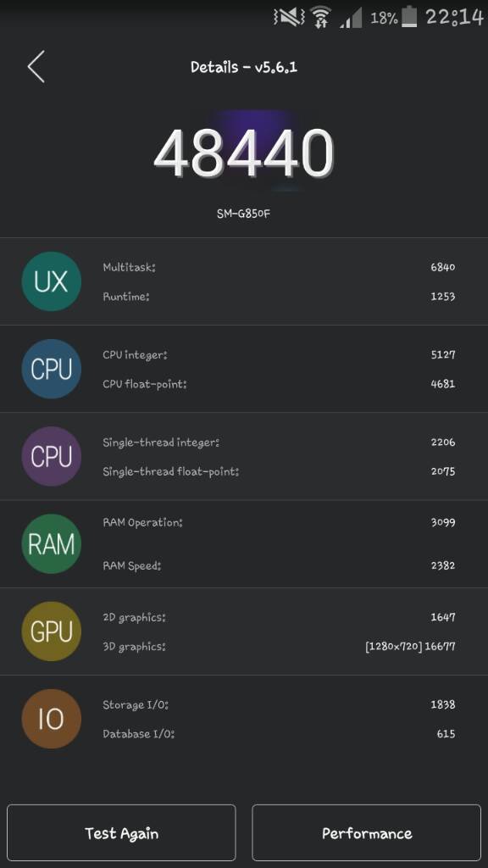Viewport: 488px width, 868px height.
Task: Tap the CPU integer score row
Action: point(279,354)
